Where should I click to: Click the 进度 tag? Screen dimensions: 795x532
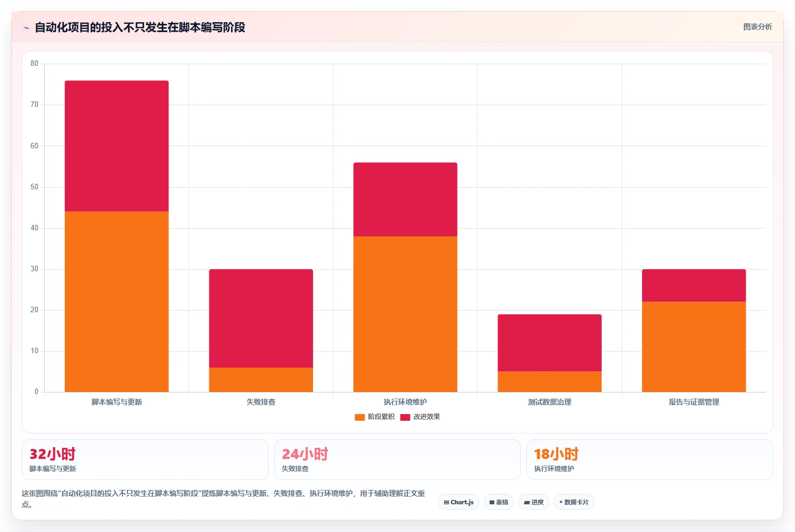pos(534,502)
